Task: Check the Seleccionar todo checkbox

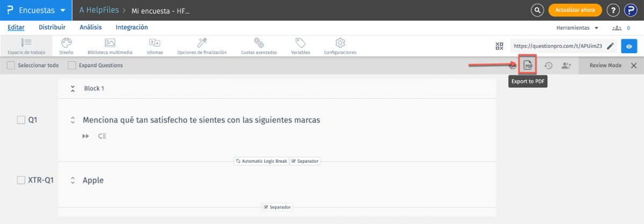Action: tap(11, 66)
